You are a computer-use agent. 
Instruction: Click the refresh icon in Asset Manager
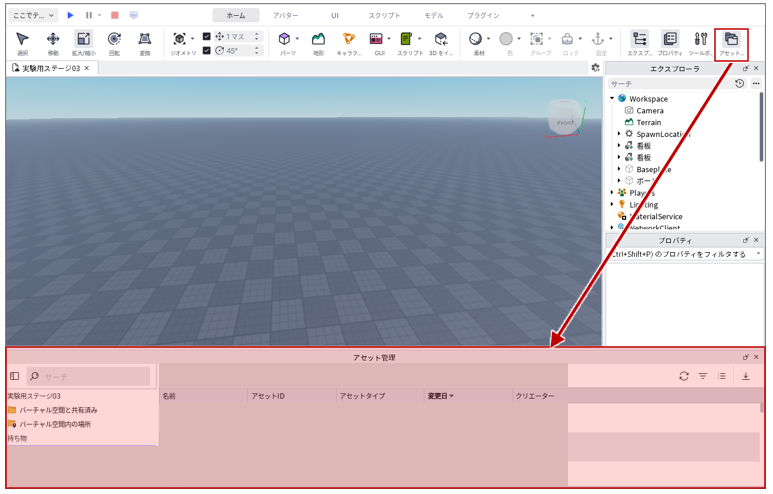click(684, 376)
